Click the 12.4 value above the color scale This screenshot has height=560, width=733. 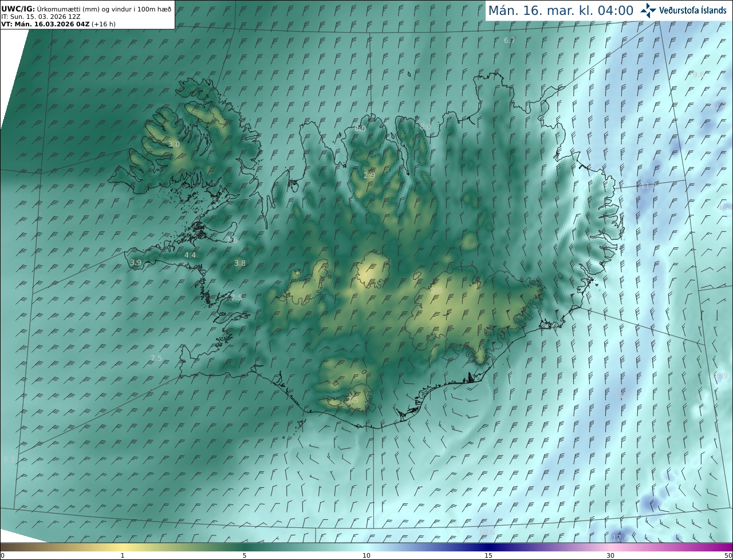pos(620,538)
